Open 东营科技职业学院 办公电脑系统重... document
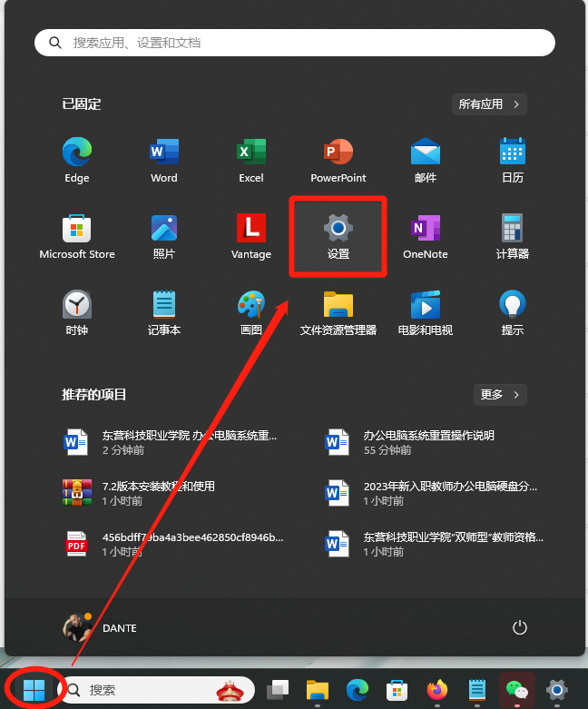Viewport: 588px width, 709px height. click(x=171, y=442)
